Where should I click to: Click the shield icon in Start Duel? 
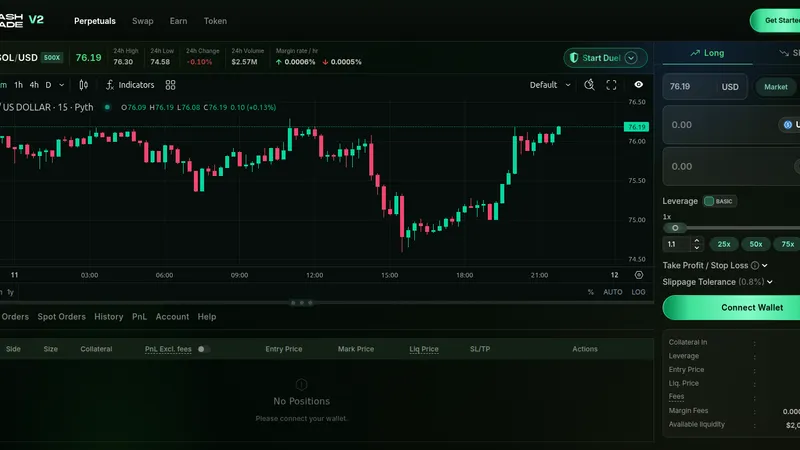pyautogui.click(x=574, y=58)
